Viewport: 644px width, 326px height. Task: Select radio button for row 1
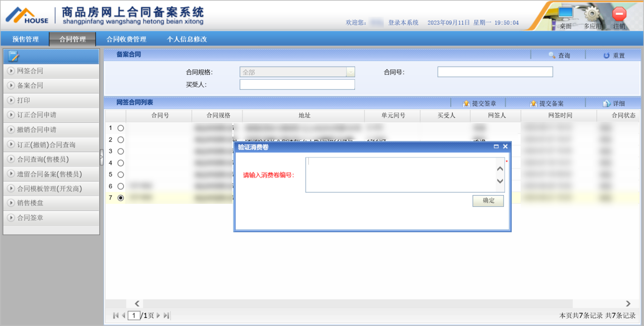(120, 128)
